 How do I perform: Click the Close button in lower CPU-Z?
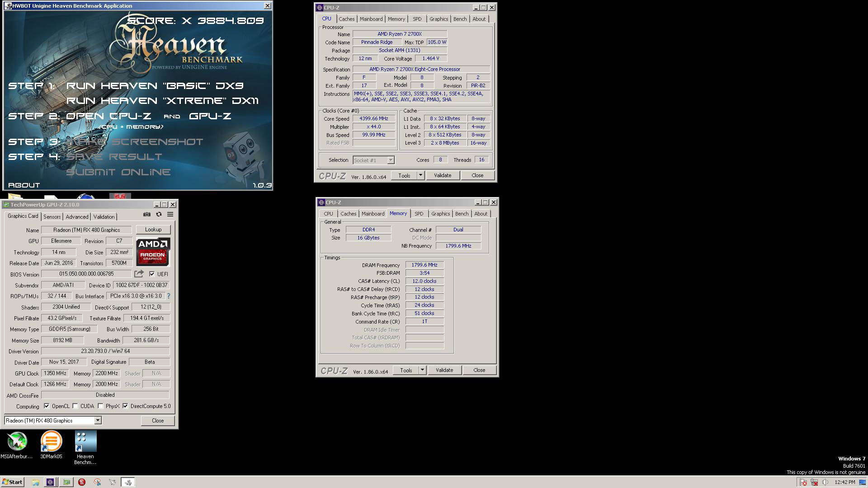[479, 370]
